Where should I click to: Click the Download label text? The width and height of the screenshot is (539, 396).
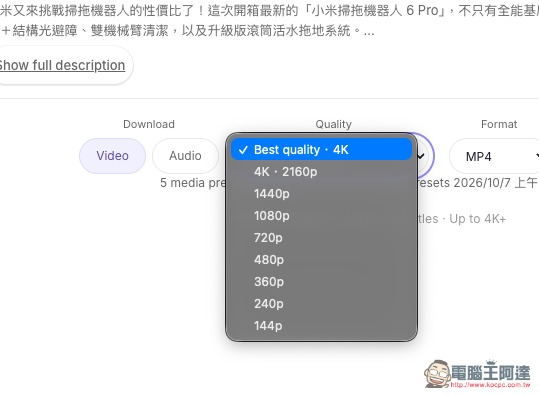149,124
